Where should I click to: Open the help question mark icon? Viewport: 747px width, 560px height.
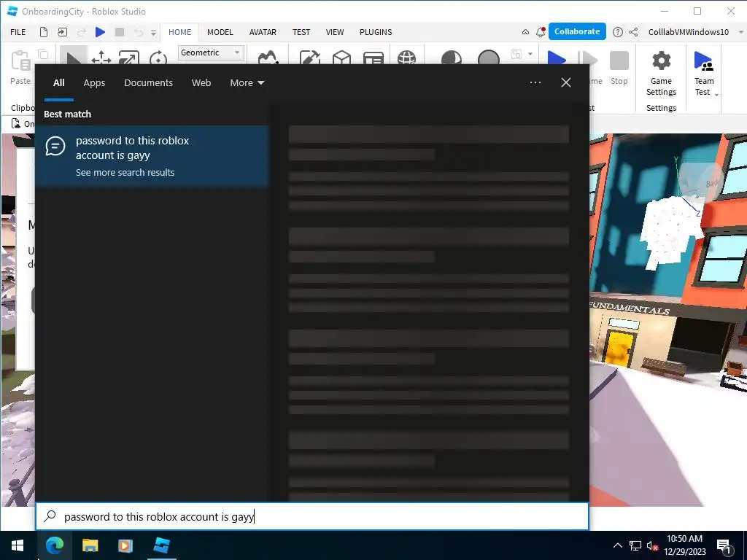[617, 32]
